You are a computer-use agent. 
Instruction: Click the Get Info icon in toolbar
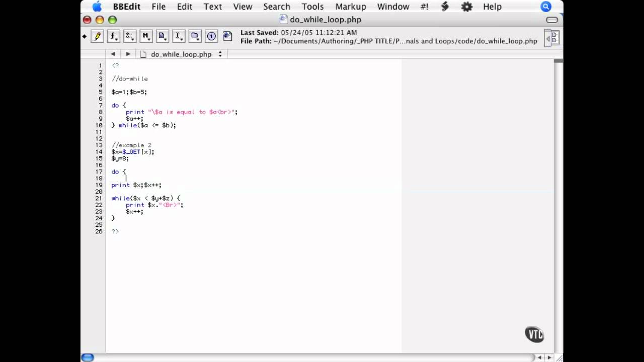pyautogui.click(x=211, y=36)
